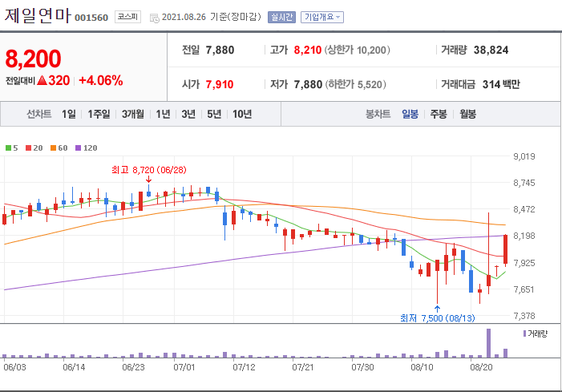
Task: Select the 1일 line chart period
Action: point(68,114)
